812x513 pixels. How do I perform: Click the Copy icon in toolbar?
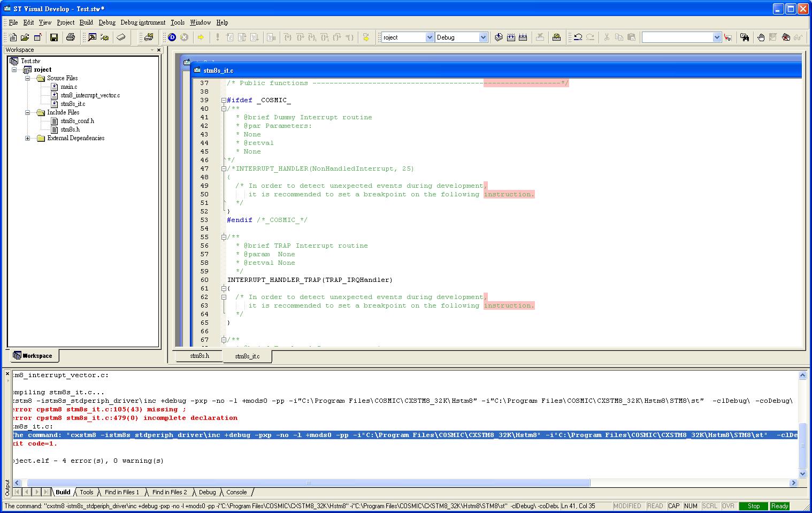click(619, 37)
